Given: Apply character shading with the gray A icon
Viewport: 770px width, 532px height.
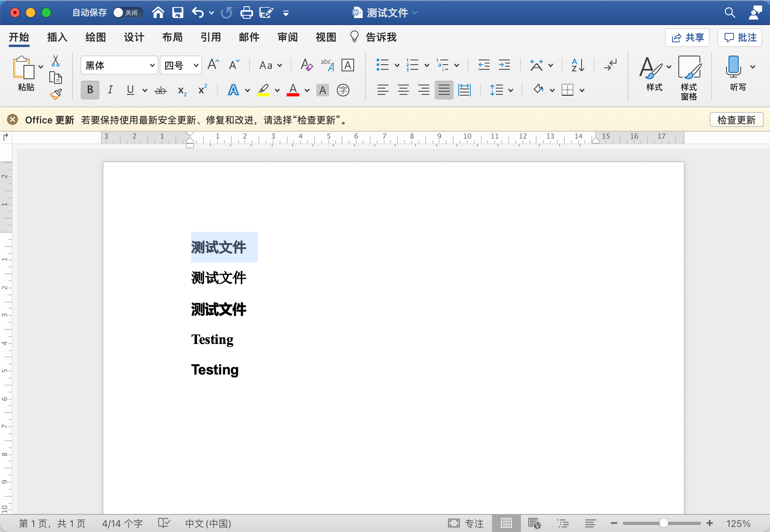Looking at the screenshot, I should coord(323,90).
